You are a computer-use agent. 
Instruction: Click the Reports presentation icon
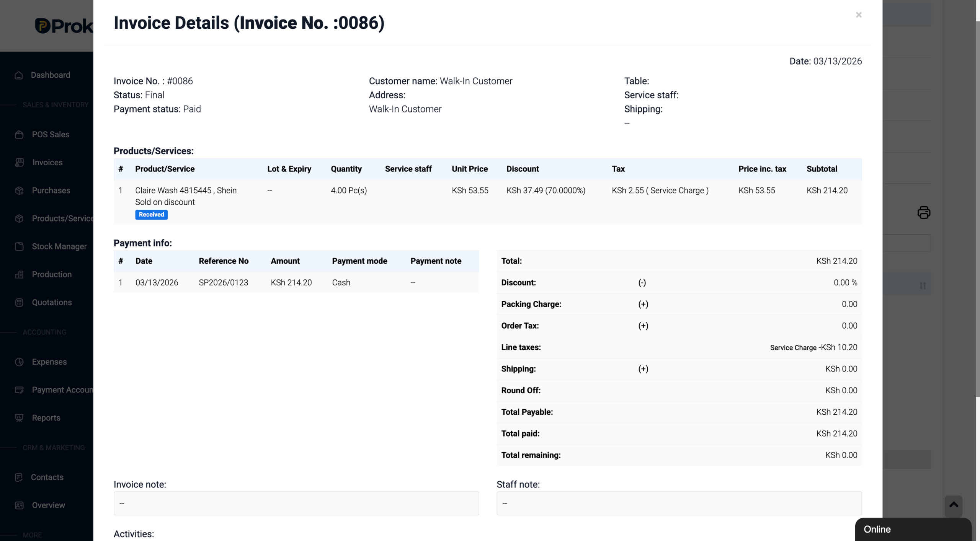coord(20,418)
